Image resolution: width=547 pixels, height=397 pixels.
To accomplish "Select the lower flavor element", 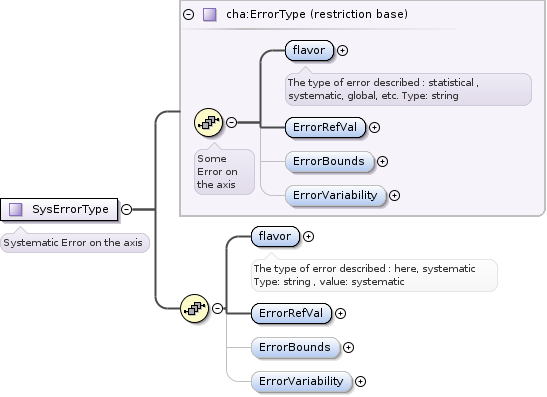I will 275,237.
